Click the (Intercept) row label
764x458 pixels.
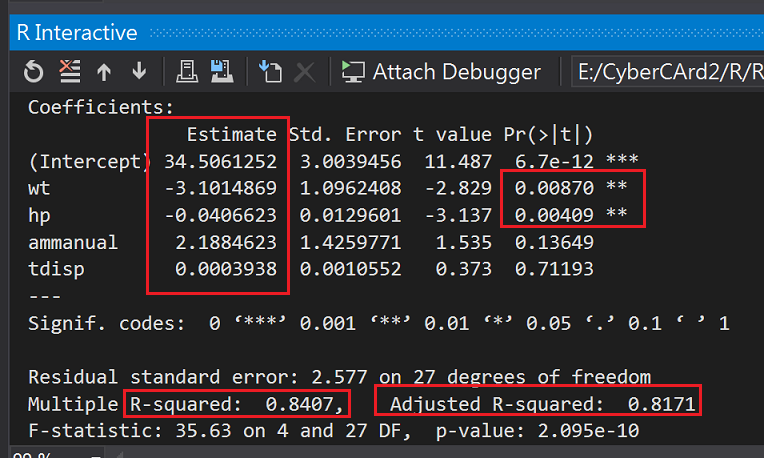[90, 162]
